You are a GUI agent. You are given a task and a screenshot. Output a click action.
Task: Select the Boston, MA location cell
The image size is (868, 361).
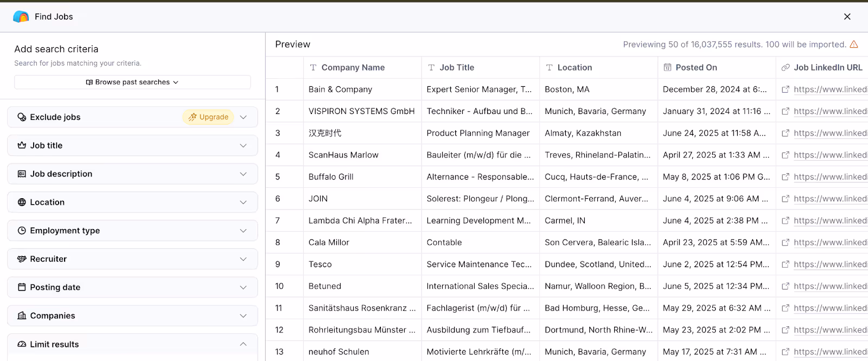click(x=598, y=90)
